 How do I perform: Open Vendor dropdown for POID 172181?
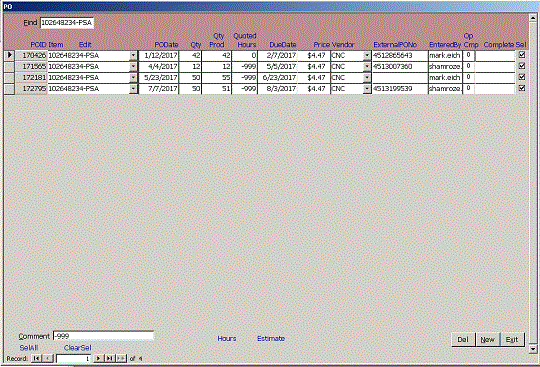(367, 77)
